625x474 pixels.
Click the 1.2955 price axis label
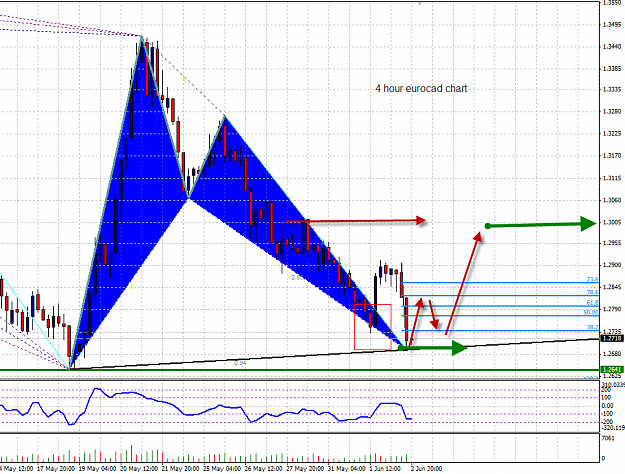[x=612, y=243]
